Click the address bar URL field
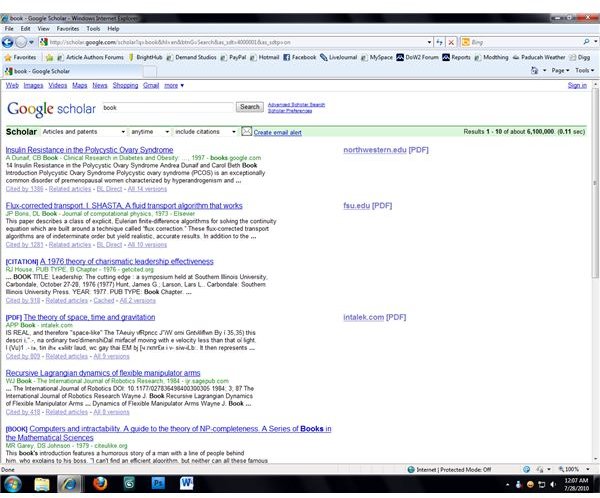Screen dimensions: 600x498 point(233,42)
